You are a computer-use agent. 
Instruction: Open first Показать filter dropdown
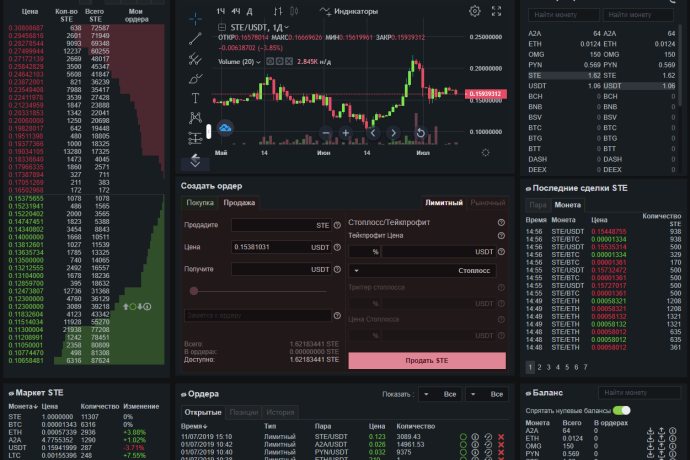click(440, 394)
